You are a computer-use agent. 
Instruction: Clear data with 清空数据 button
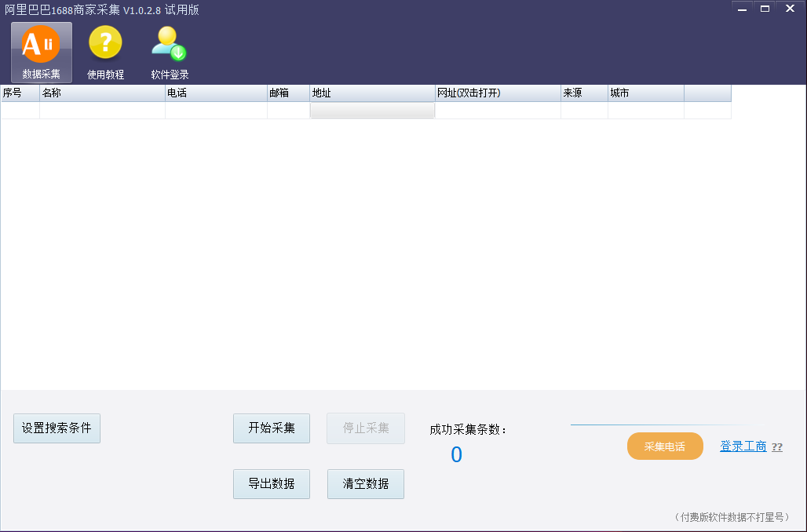tap(366, 483)
